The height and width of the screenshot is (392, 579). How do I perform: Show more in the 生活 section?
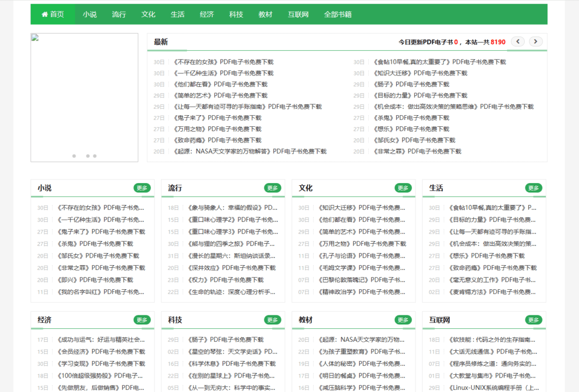(533, 188)
